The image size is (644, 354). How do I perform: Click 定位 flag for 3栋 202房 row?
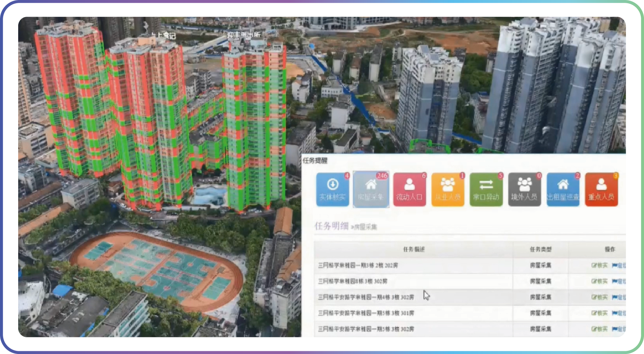click(619, 265)
